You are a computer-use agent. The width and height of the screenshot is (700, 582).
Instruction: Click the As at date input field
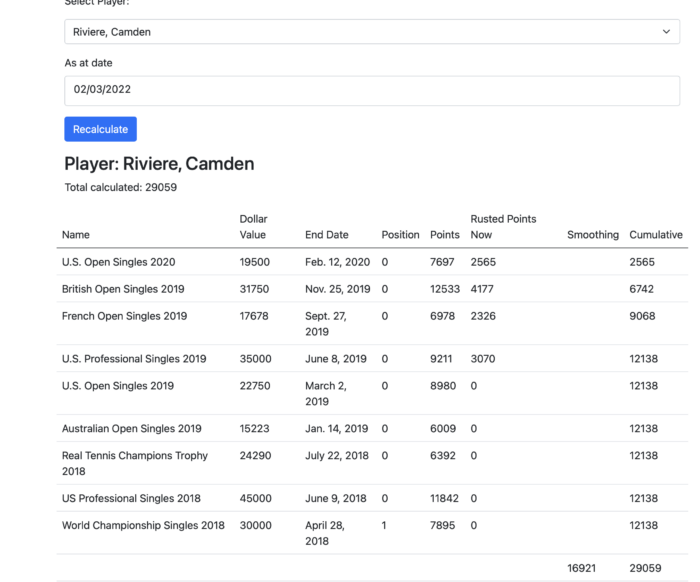point(371,89)
